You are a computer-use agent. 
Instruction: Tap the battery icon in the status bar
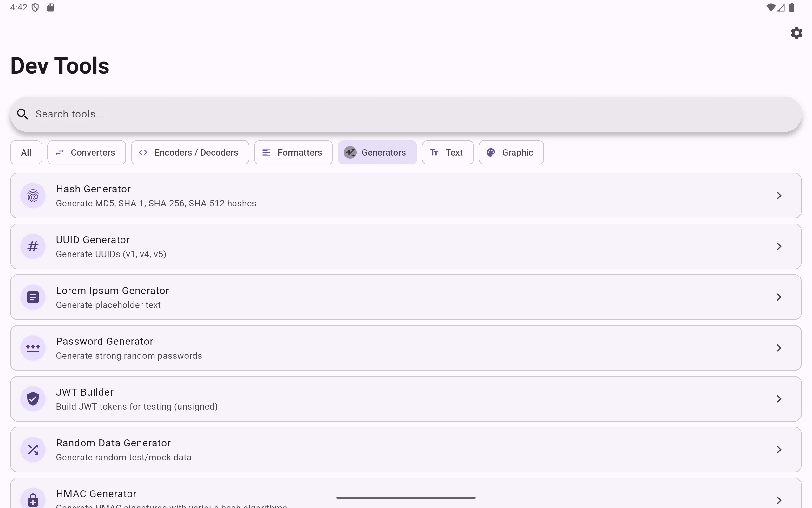click(x=792, y=7)
